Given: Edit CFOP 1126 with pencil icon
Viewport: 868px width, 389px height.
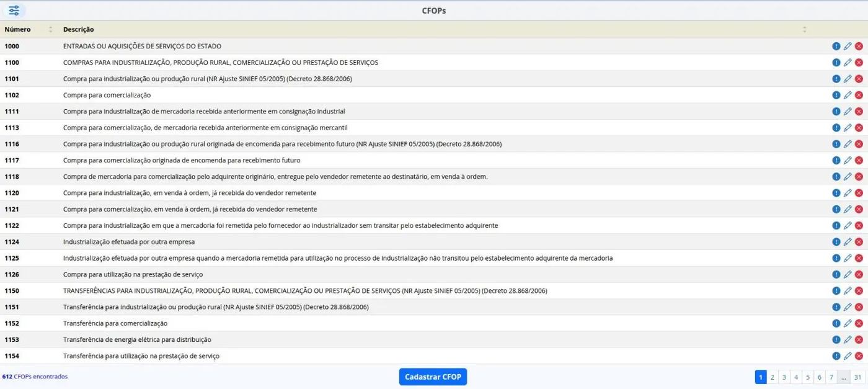Looking at the screenshot, I should (848, 274).
